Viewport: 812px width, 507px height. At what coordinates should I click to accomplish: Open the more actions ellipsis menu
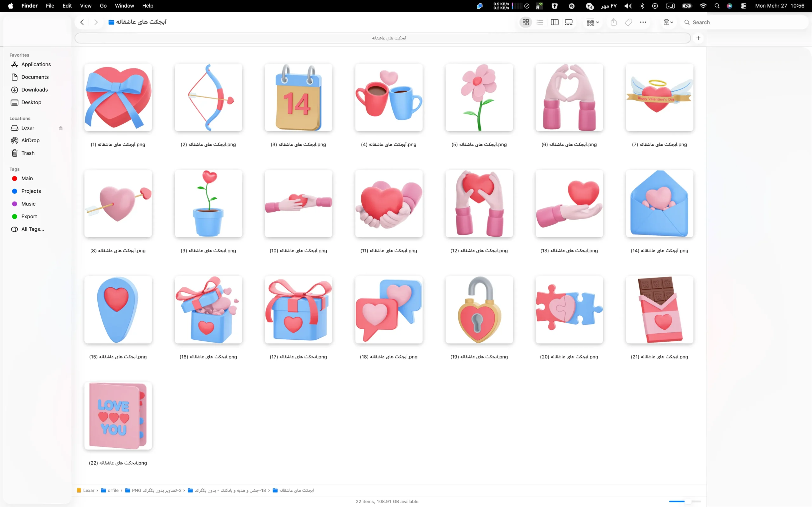pos(643,22)
